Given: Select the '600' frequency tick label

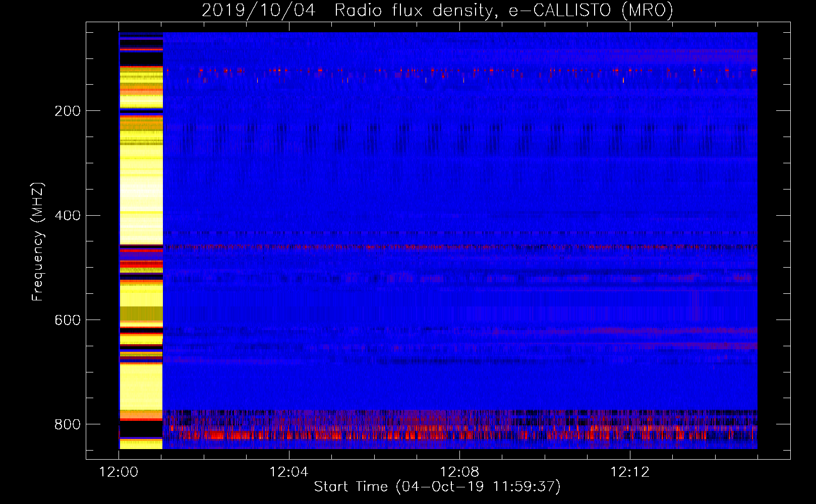Looking at the screenshot, I should point(68,321).
